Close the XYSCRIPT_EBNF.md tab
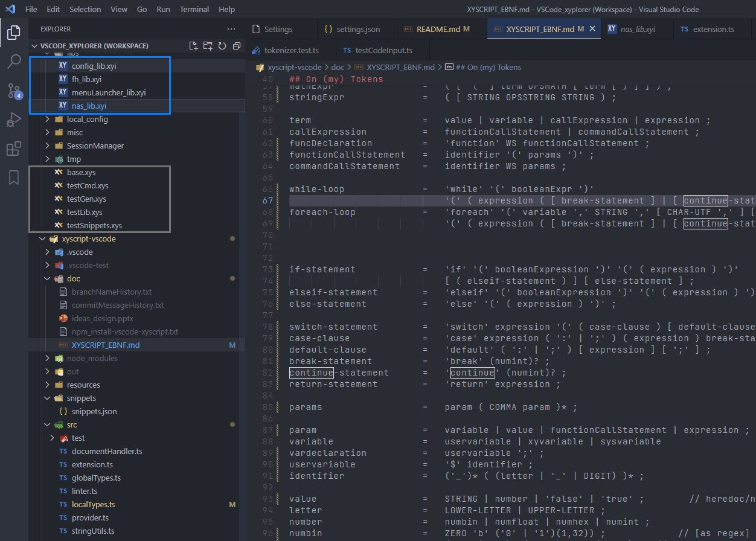The image size is (756, 541). [592, 29]
